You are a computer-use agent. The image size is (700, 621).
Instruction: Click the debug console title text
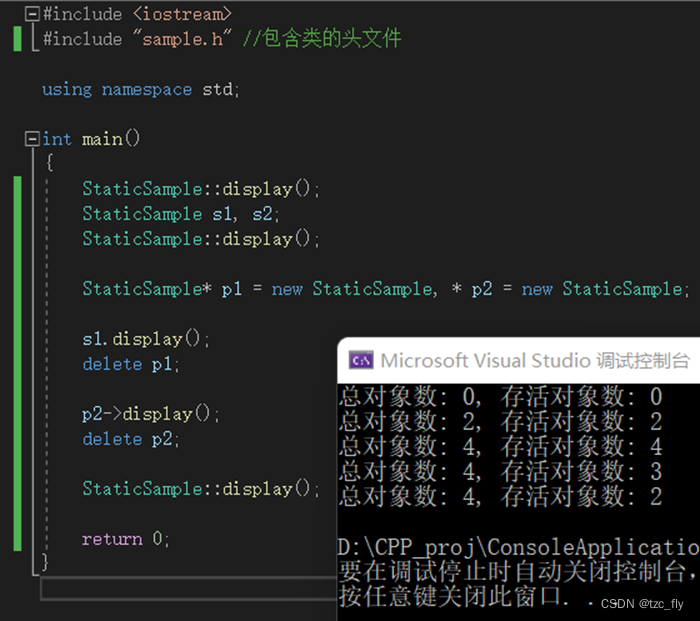point(535,361)
